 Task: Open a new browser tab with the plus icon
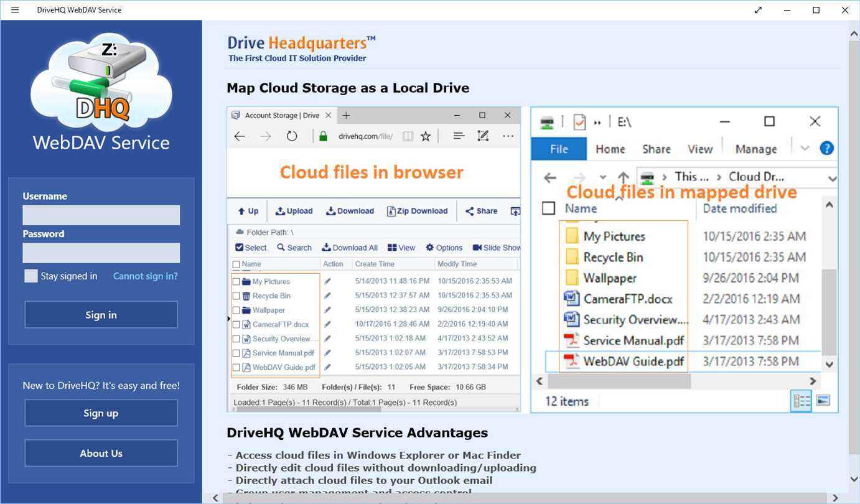[x=347, y=116]
